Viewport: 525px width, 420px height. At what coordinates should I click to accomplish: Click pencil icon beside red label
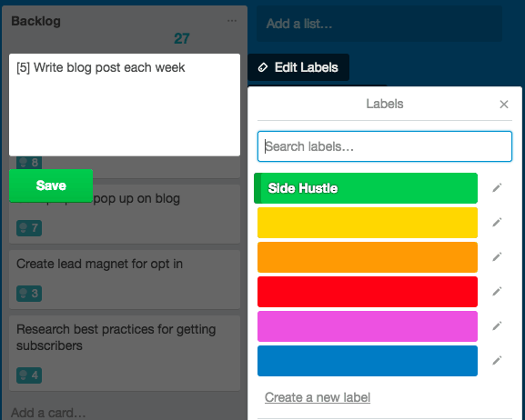[x=497, y=291]
